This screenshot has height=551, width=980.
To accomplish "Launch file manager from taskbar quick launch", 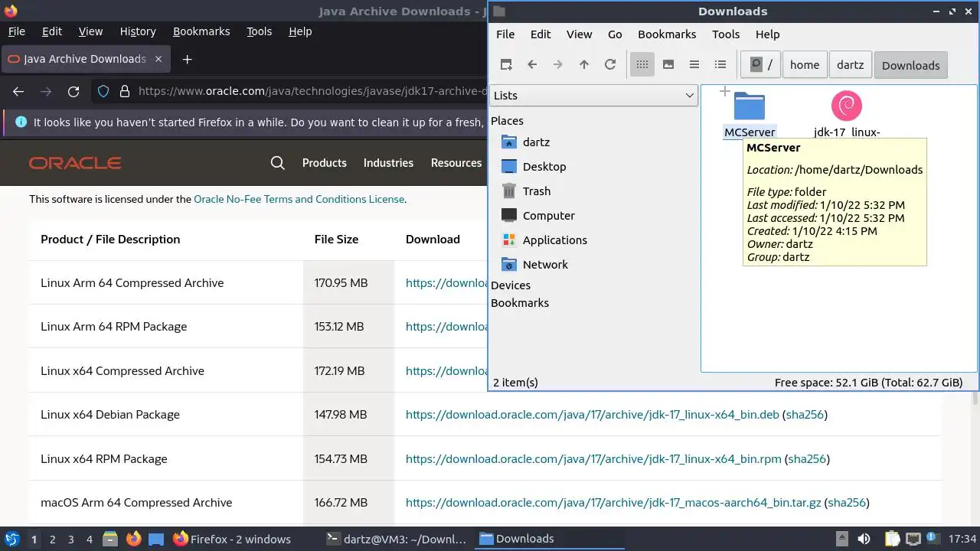I will coord(109,539).
